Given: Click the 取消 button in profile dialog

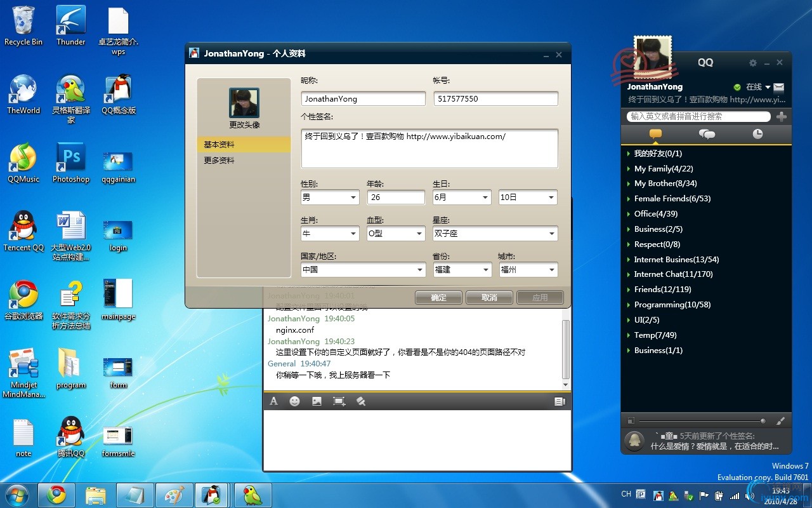Looking at the screenshot, I should pyautogui.click(x=489, y=298).
